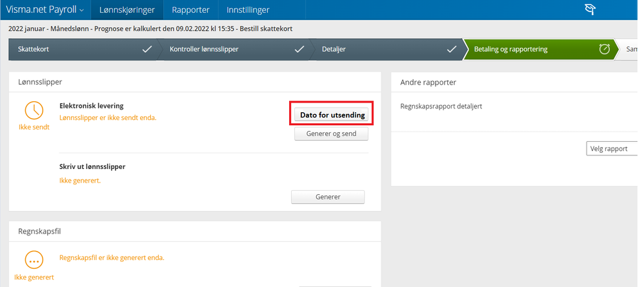Click the graduation cap help icon
The image size is (644, 287).
click(590, 10)
